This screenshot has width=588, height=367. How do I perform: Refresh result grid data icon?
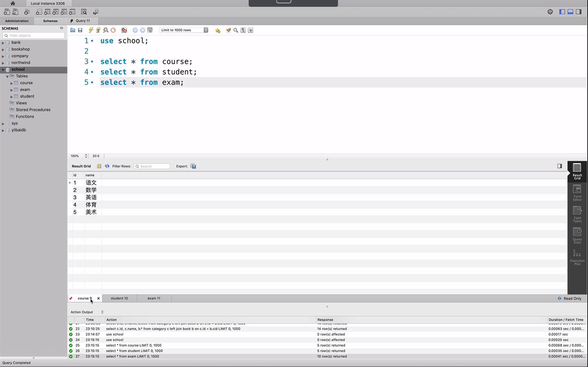(107, 166)
